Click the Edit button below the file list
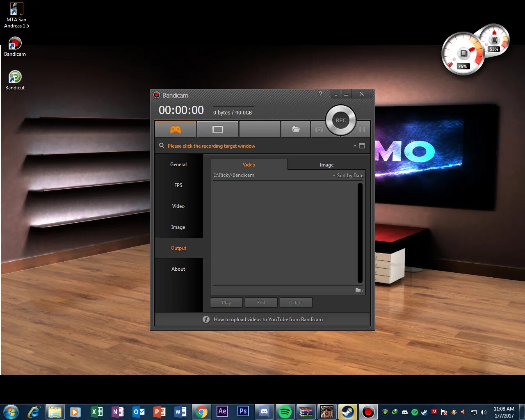The width and height of the screenshot is (525, 420). click(x=261, y=303)
